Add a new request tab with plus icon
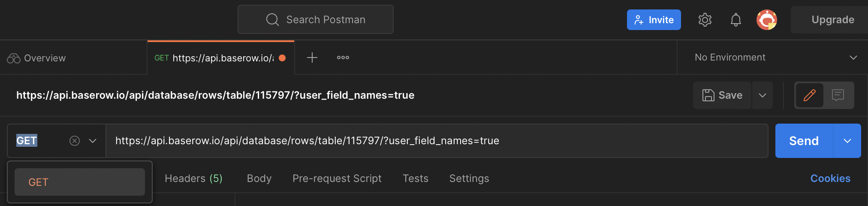 [312, 58]
